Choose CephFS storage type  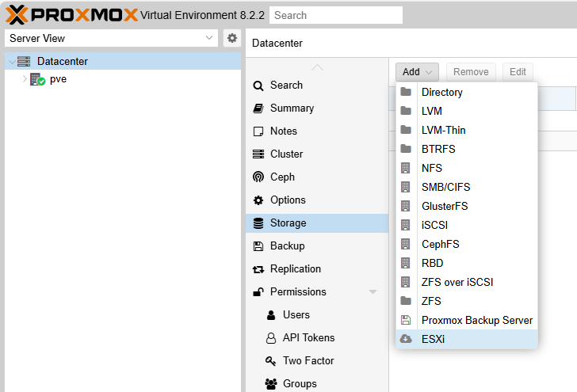pyautogui.click(x=467, y=244)
